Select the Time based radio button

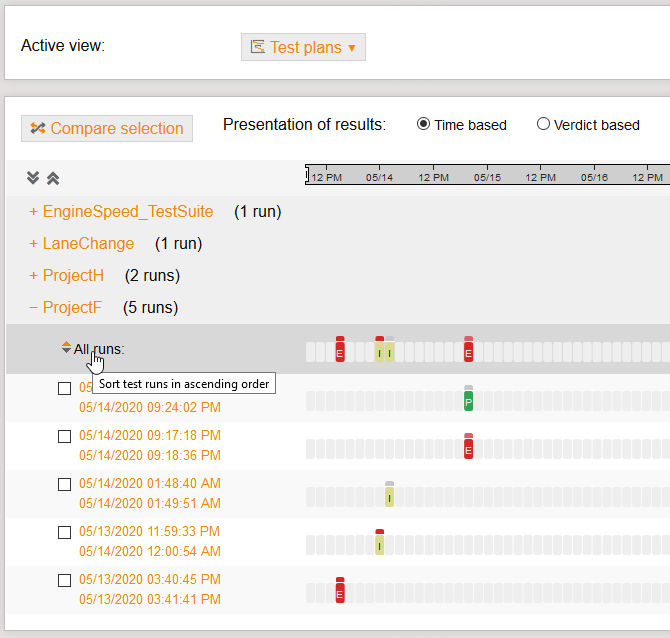(423, 125)
